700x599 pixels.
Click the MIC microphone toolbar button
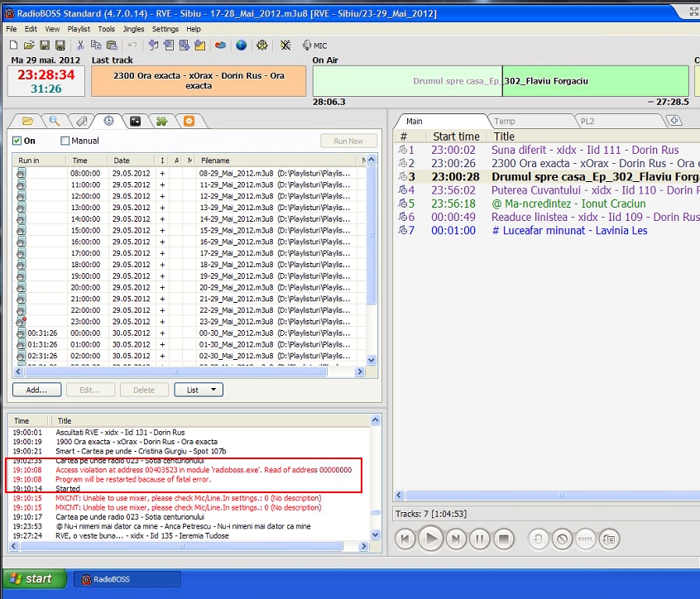pyautogui.click(x=314, y=46)
